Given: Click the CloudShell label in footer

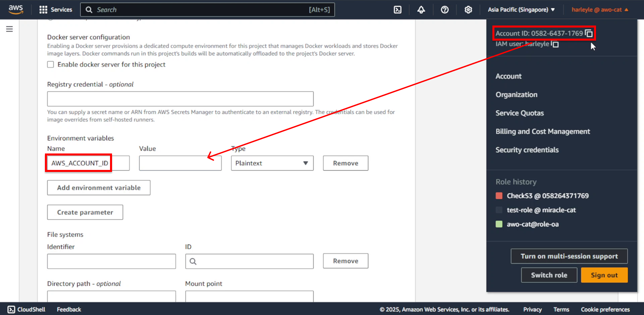Looking at the screenshot, I should tap(31, 309).
